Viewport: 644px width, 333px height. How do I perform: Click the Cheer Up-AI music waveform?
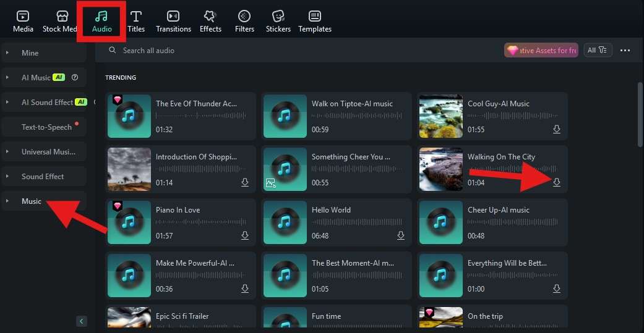pos(513,222)
